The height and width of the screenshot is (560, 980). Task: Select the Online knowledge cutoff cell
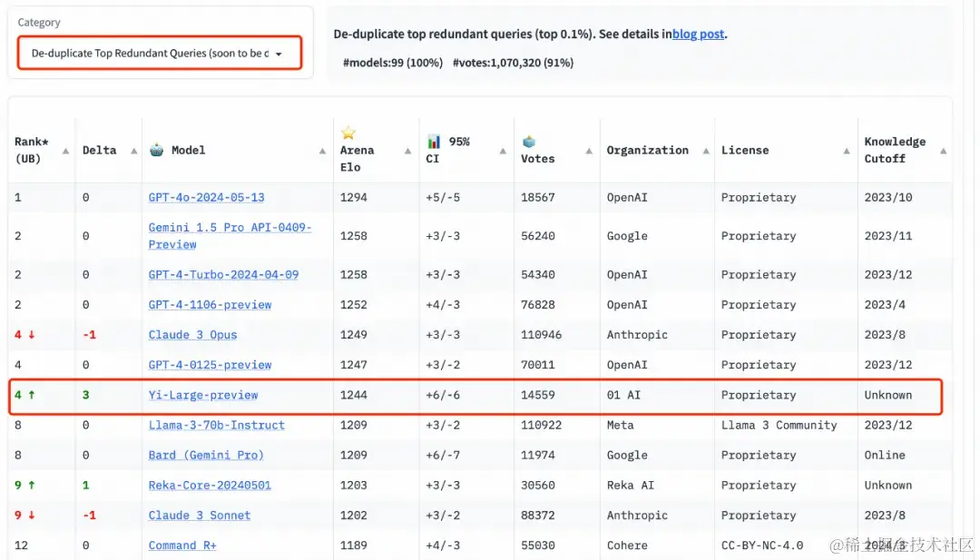(x=885, y=455)
